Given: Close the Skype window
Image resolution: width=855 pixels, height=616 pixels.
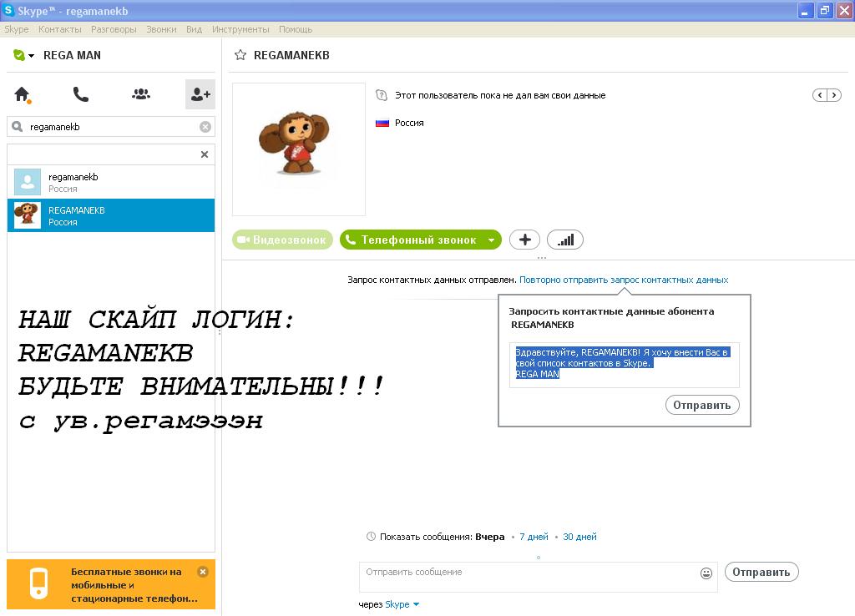Looking at the screenshot, I should coord(844,10).
